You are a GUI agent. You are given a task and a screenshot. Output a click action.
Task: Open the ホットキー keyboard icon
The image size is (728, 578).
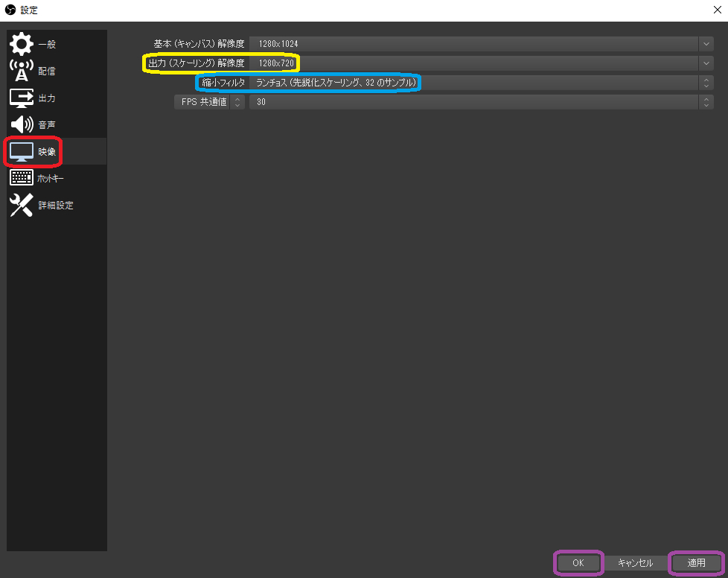(21, 178)
